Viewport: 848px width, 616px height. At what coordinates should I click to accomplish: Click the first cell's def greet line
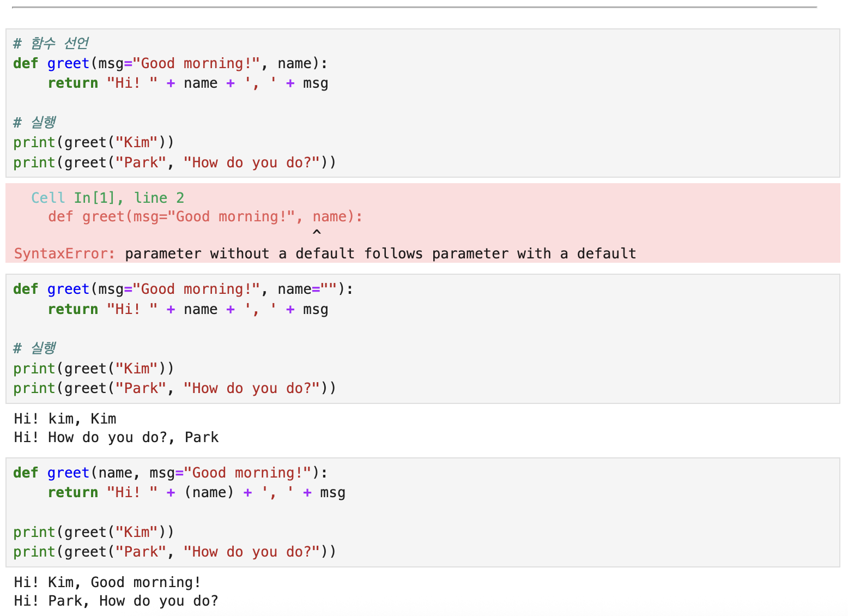point(171,63)
